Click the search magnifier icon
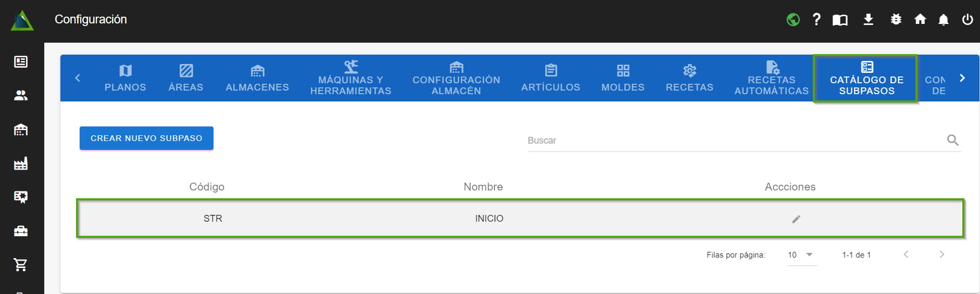This screenshot has width=980, height=294. [952, 140]
